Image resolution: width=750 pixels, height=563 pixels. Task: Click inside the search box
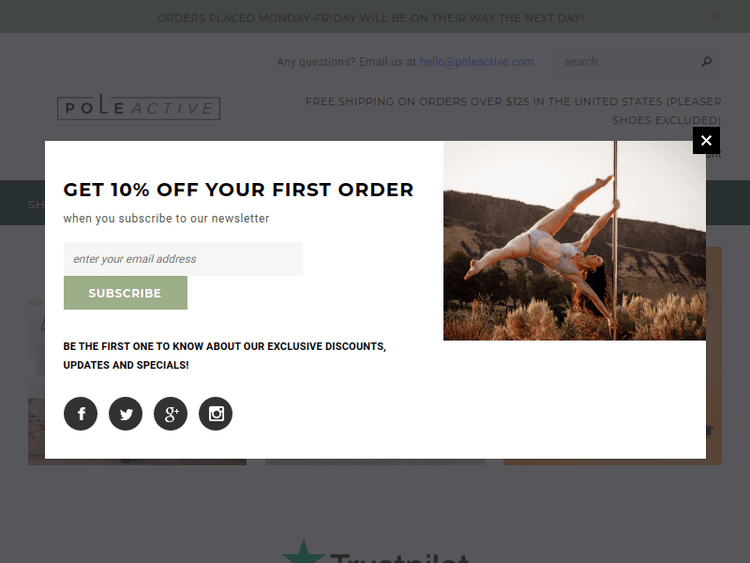point(627,62)
